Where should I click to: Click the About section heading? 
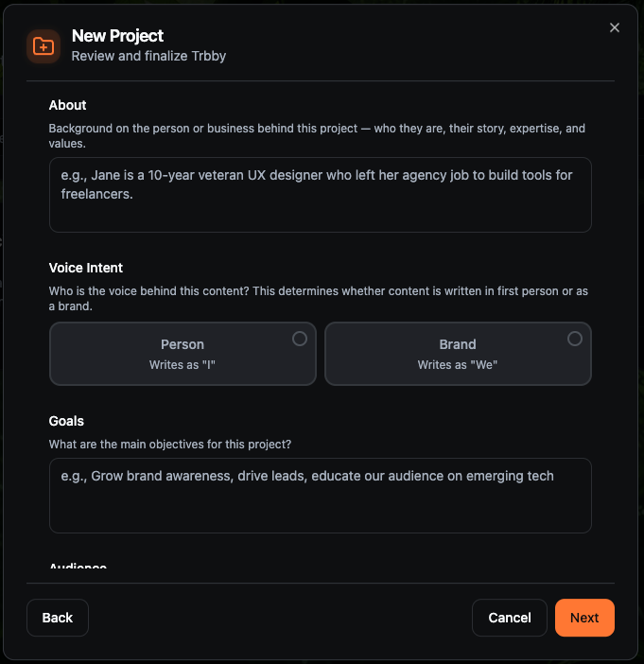click(67, 105)
